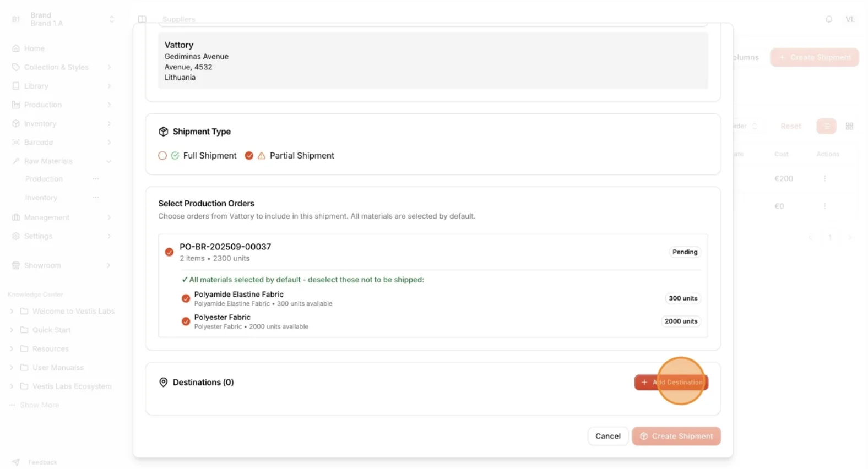868x469 pixels.
Task: Open options for Raw Materials Production submenu
Action: (x=96, y=179)
